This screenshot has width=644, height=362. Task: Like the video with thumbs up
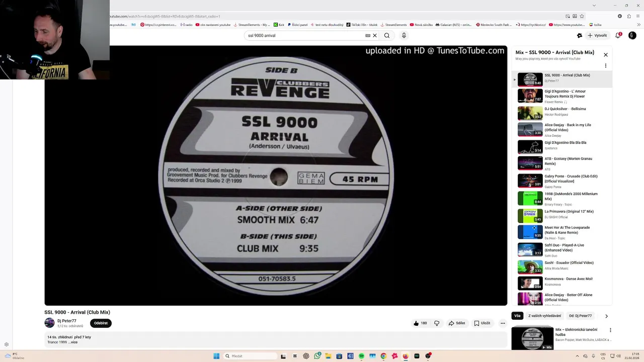tap(420, 323)
